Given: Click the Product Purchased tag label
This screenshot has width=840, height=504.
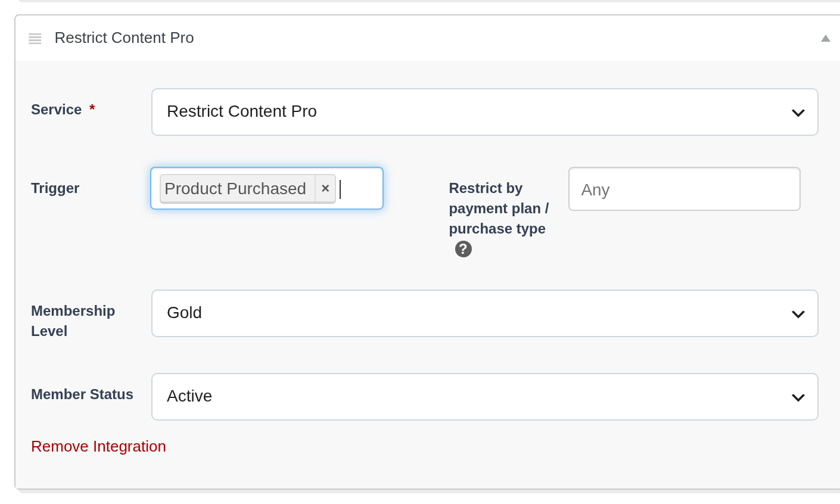Looking at the screenshot, I should click(235, 188).
